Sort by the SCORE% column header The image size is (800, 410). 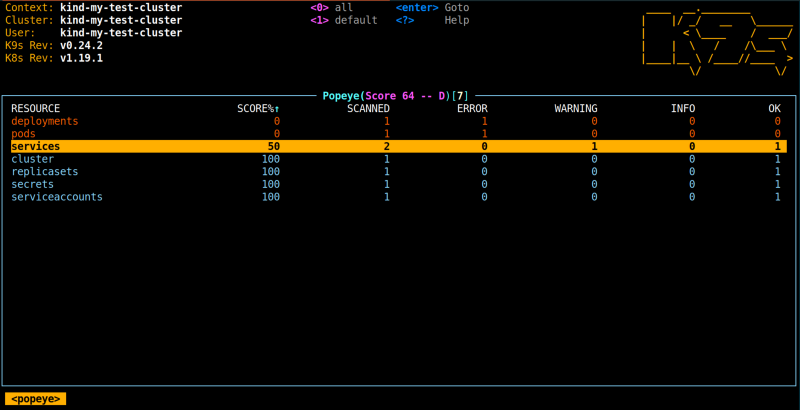coord(258,109)
